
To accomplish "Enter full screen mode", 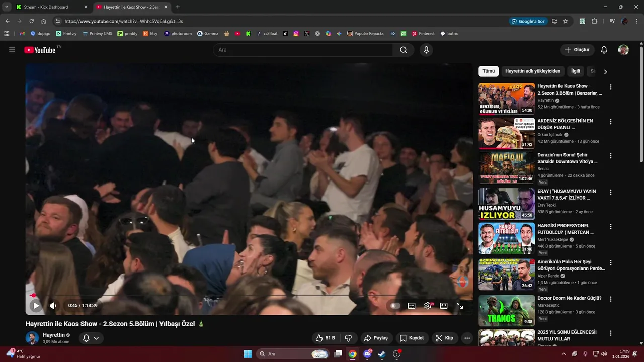I will point(460,305).
